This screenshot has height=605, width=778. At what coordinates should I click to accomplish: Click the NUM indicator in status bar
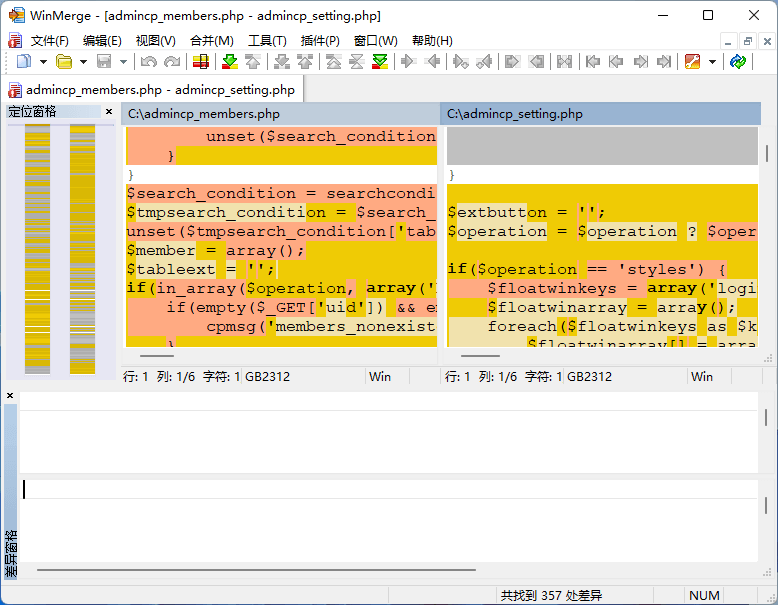coord(704,596)
